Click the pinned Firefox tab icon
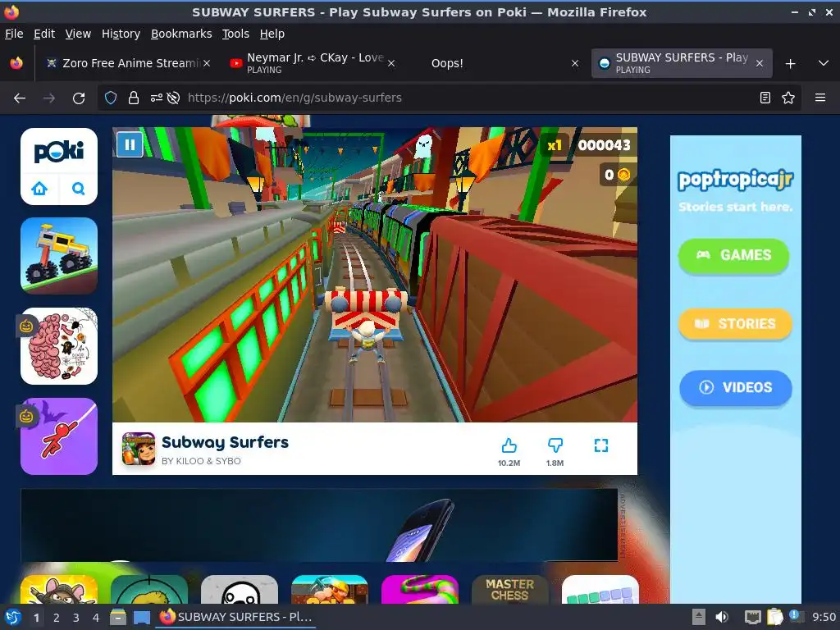The height and width of the screenshot is (630, 840). point(16,63)
